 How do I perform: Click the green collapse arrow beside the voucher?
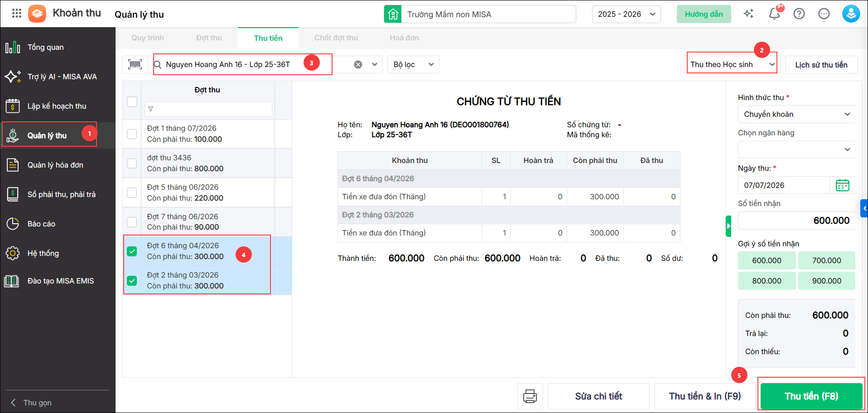[x=728, y=226]
